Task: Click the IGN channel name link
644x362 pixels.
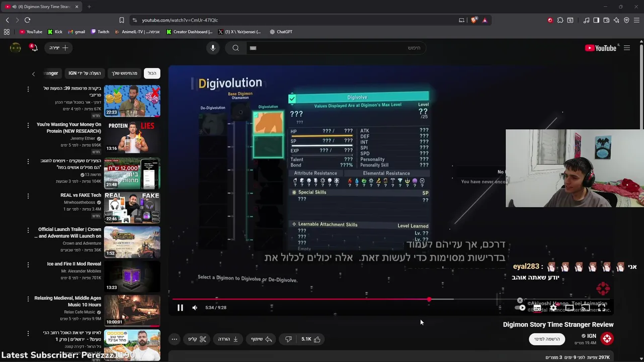Action: [592, 336]
